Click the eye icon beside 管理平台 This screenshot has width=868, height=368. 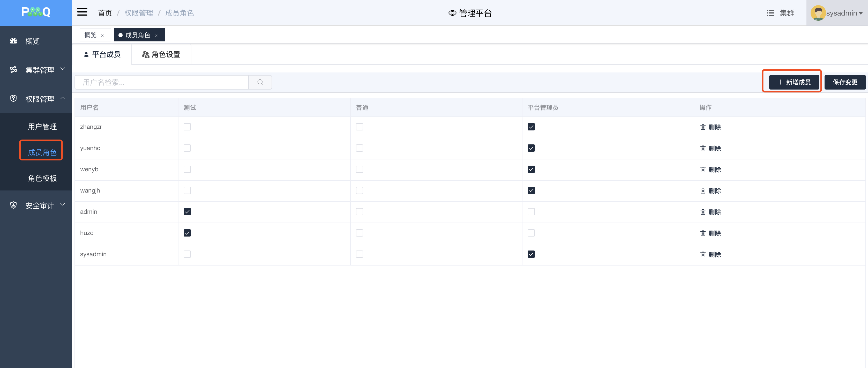452,13
